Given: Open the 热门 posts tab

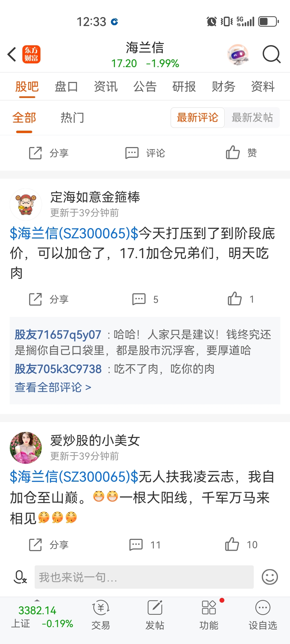Looking at the screenshot, I should click(72, 118).
